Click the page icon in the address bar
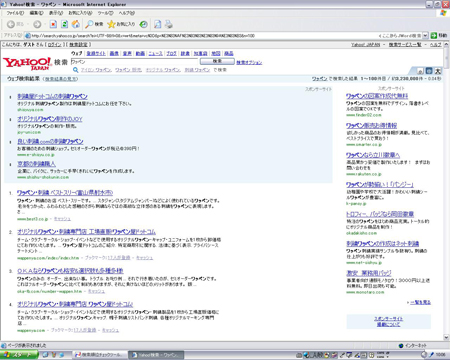Image resolution: width=450 pixels, height=360 pixels. (x=28, y=36)
